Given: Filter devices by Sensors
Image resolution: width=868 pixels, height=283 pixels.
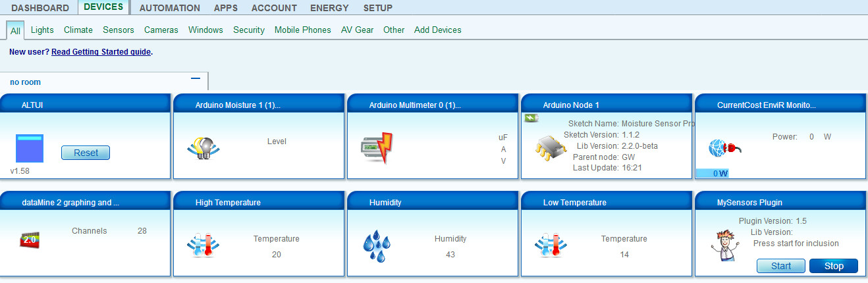Looking at the screenshot, I should point(119,30).
